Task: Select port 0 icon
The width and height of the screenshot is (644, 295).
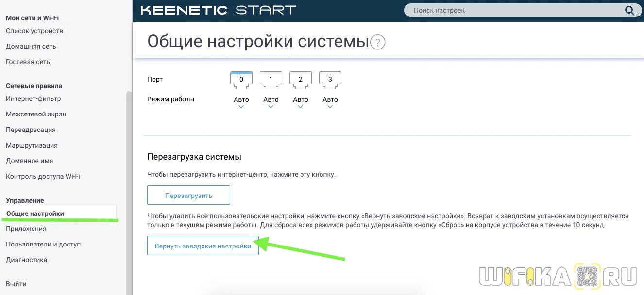Action: [241, 80]
